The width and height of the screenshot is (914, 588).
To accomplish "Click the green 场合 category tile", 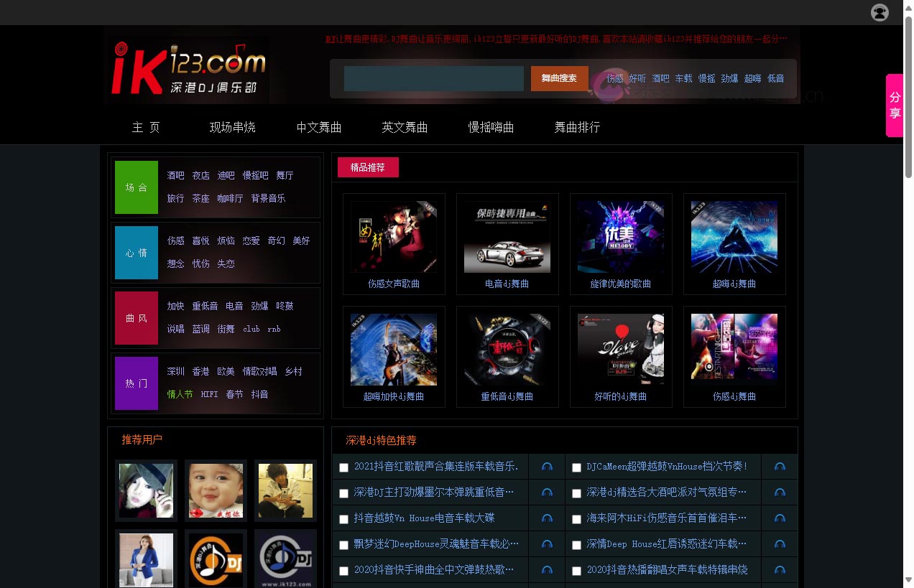I will tap(137, 187).
